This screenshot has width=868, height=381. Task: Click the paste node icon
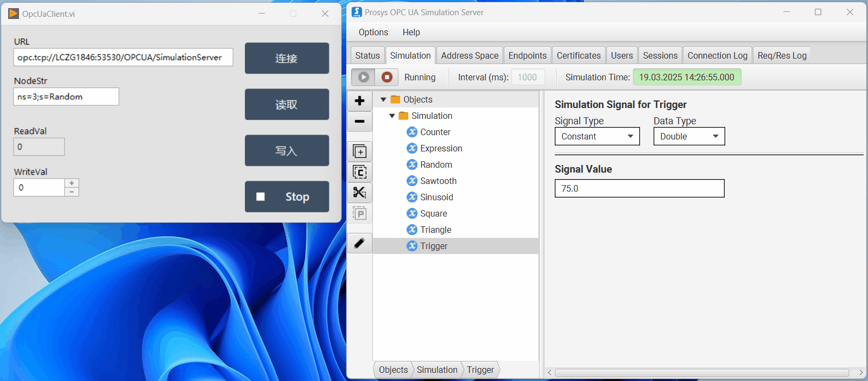[359, 213]
